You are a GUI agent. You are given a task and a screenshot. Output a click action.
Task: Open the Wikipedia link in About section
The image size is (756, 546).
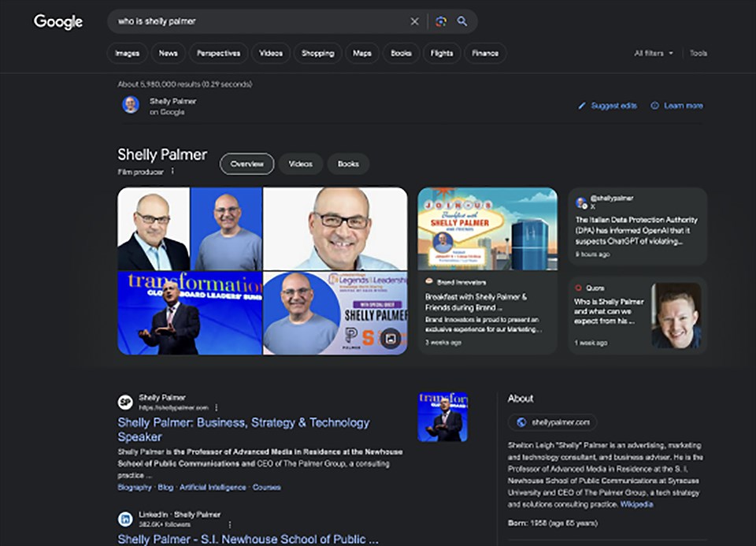pos(636,504)
